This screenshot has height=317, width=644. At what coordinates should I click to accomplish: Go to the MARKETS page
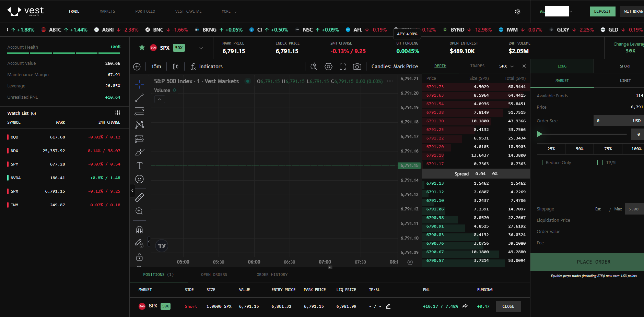[107, 11]
